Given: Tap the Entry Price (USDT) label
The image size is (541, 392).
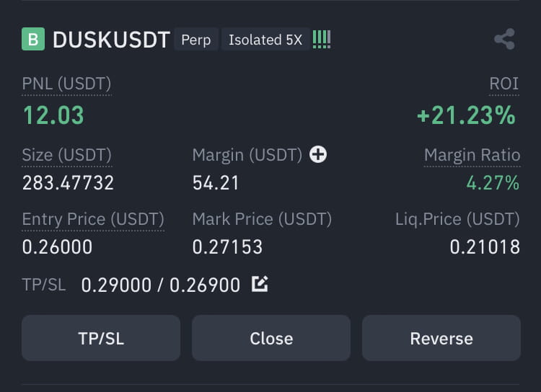Looking at the screenshot, I should click(x=93, y=219).
